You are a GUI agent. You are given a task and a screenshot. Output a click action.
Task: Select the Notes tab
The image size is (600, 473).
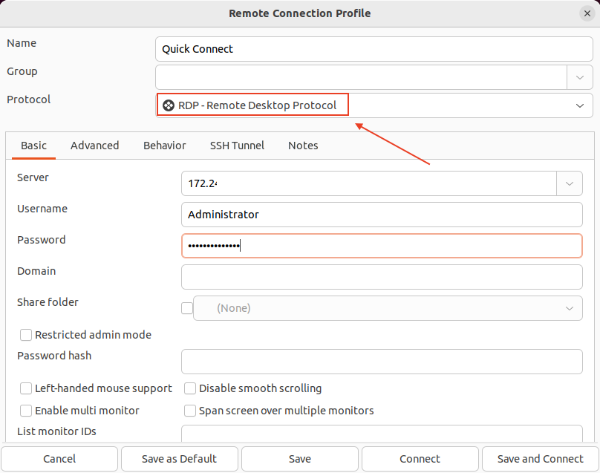click(x=303, y=145)
